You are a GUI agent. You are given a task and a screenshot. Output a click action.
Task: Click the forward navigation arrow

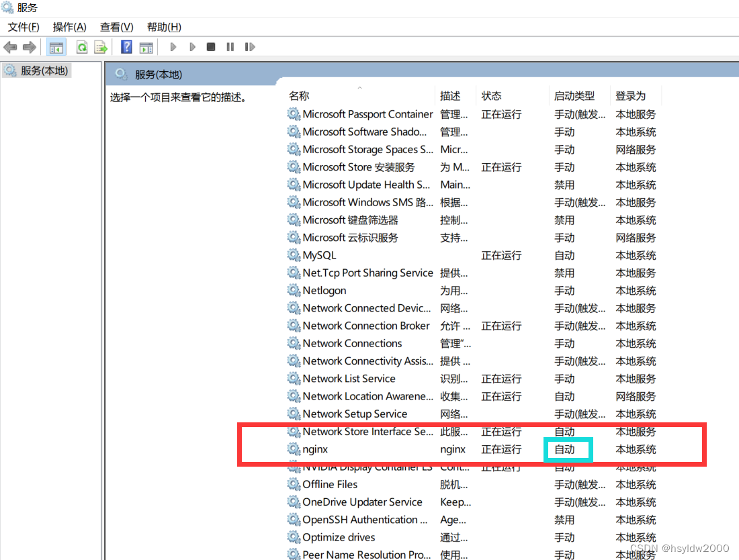tap(28, 46)
